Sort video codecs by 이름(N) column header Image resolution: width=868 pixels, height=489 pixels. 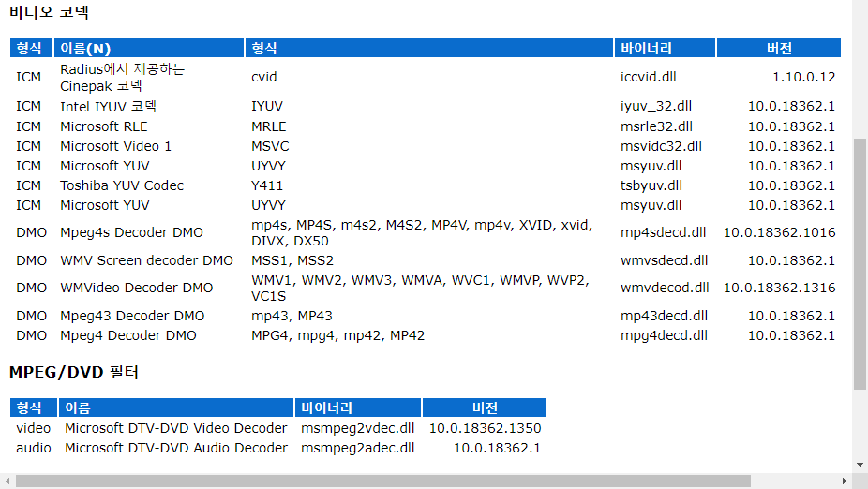coord(149,48)
